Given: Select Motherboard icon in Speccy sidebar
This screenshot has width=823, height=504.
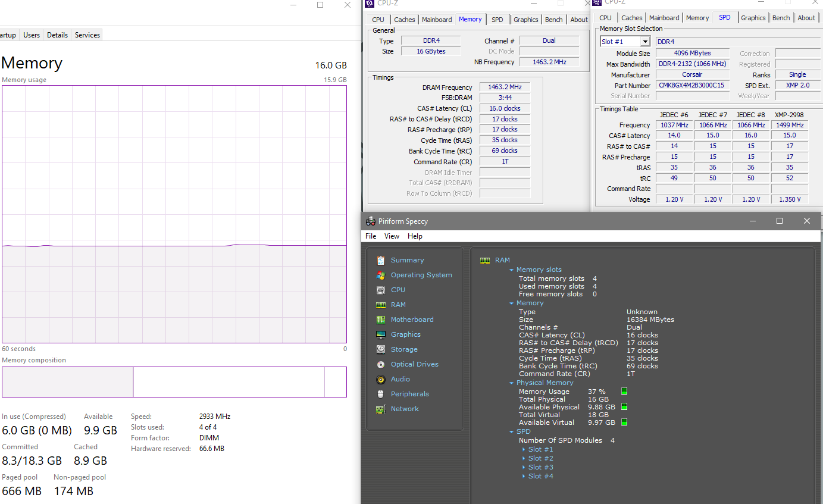Looking at the screenshot, I should pos(381,320).
